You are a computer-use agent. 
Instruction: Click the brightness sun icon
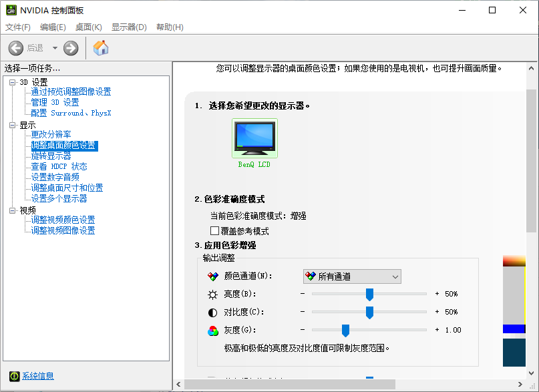pyautogui.click(x=213, y=295)
